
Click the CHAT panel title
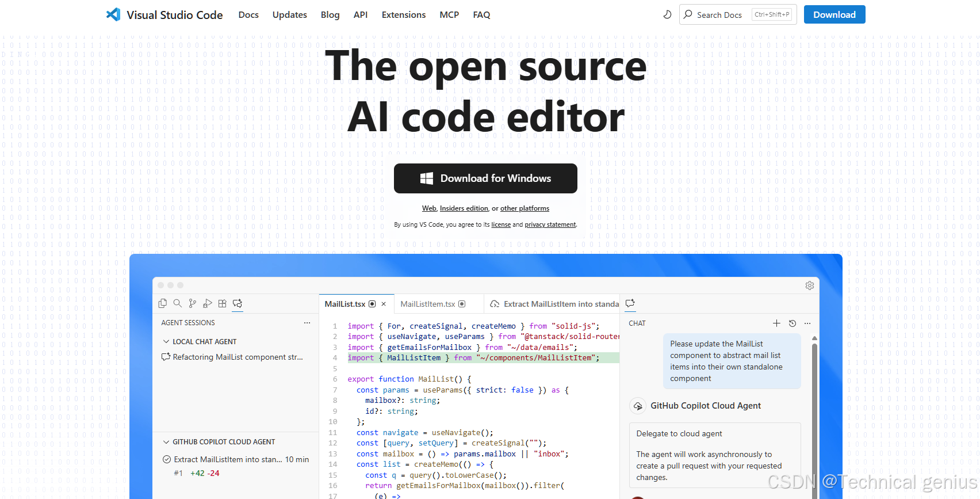(637, 323)
